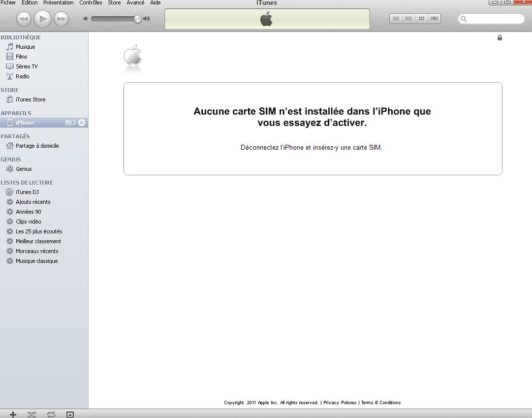Switch to the Cover Flow view
This screenshot has width=532, height=418.
click(x=434, y=19)
